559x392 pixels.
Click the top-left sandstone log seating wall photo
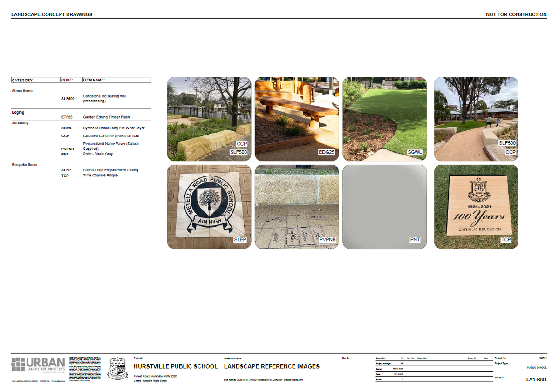coord(209,119)
